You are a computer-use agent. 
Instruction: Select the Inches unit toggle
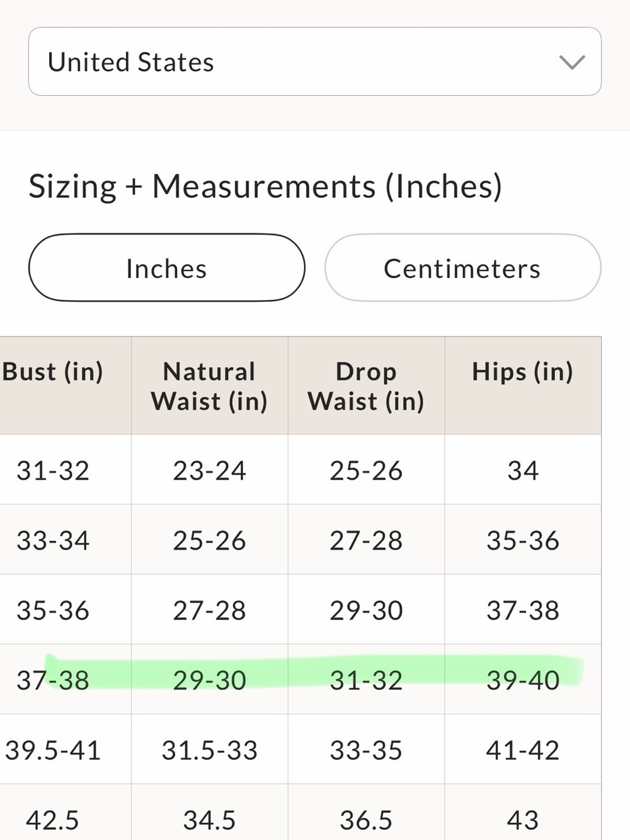[167, 268]
